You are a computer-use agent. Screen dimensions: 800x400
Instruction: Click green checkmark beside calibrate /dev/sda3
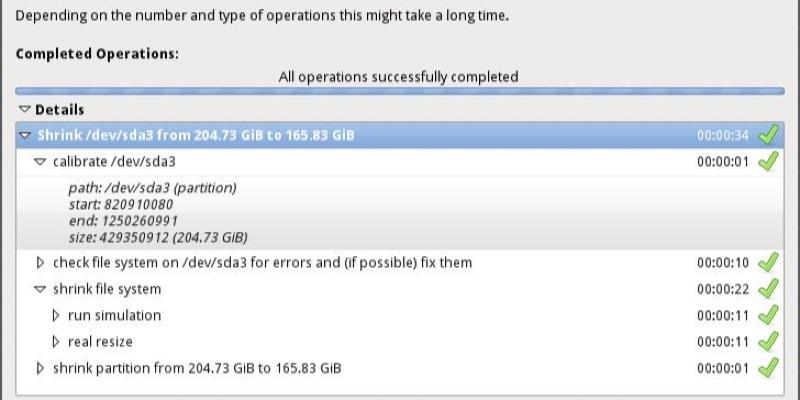(768, 161)
